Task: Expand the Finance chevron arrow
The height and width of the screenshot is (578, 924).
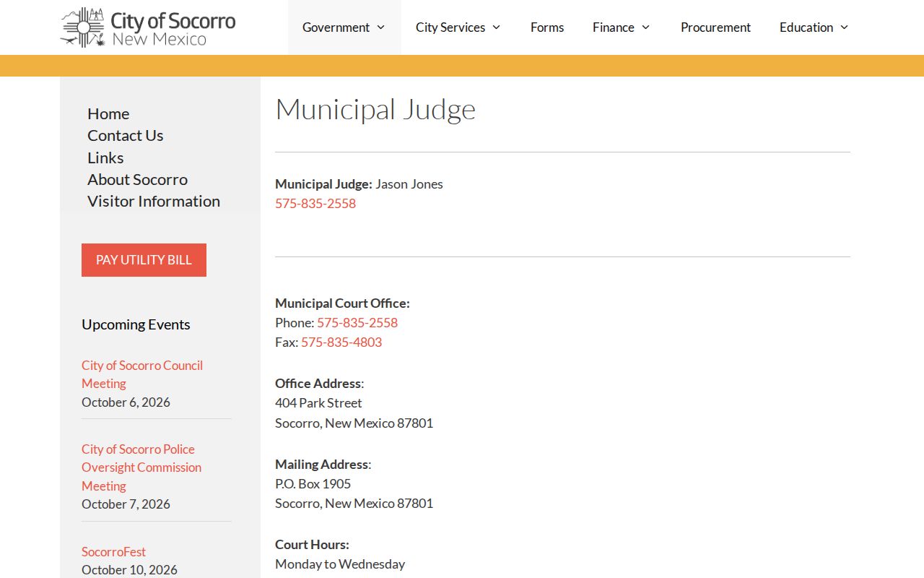Action: [646, 27]
